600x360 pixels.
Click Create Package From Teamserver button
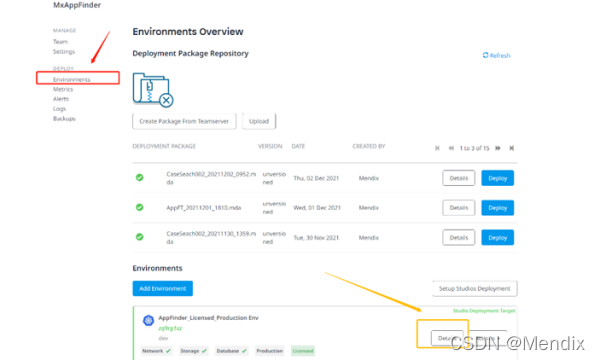pyautogui.click(x=184, y=121)
